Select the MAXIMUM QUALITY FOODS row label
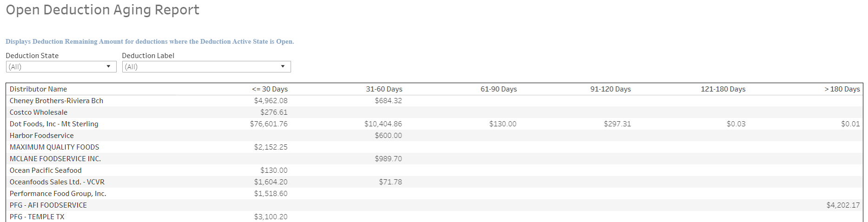This screenshot has height=222, width=868. pyautogui.click(x=54, y=147)
